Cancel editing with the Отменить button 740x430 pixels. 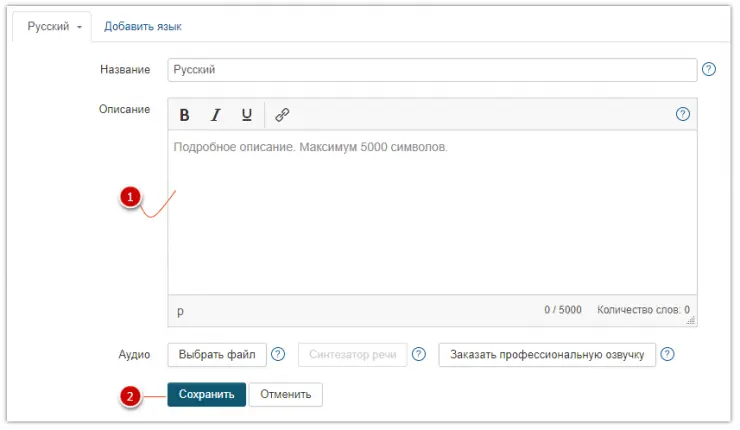pyautogui.click(x=286, y=395)
